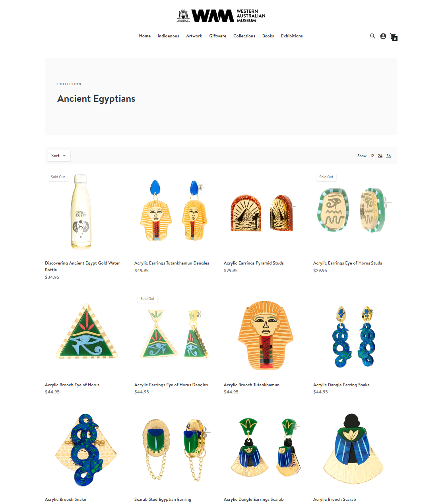The width and height of the screenshot is (446, 504).
Task: Go to the Giftware menu
Action: (x=218, y=36)
